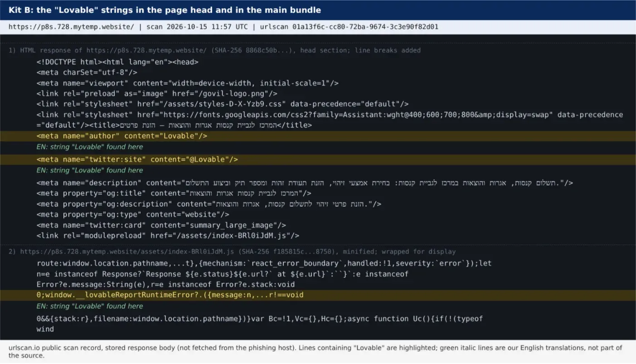Click the meta og:title line

pos(174,194)
